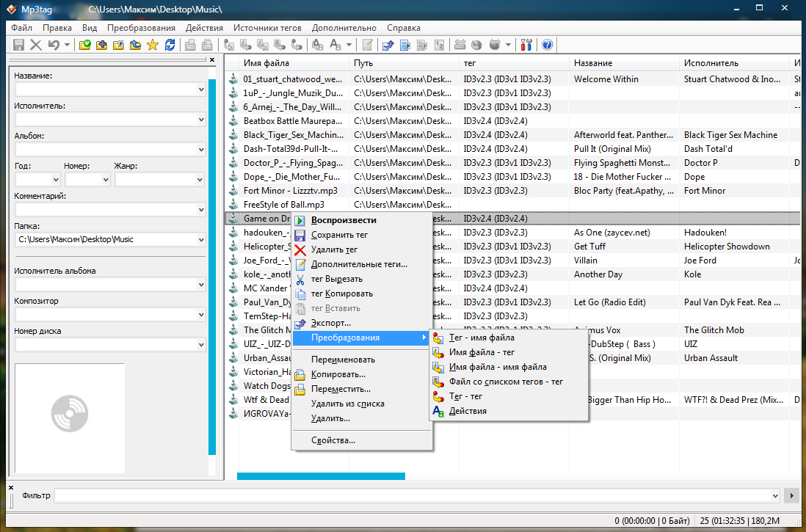Image resolution: width=806 pixels, height=532 pixels.
Task: Choose Воспроизвести in the context menu
Action: point(362,221)
